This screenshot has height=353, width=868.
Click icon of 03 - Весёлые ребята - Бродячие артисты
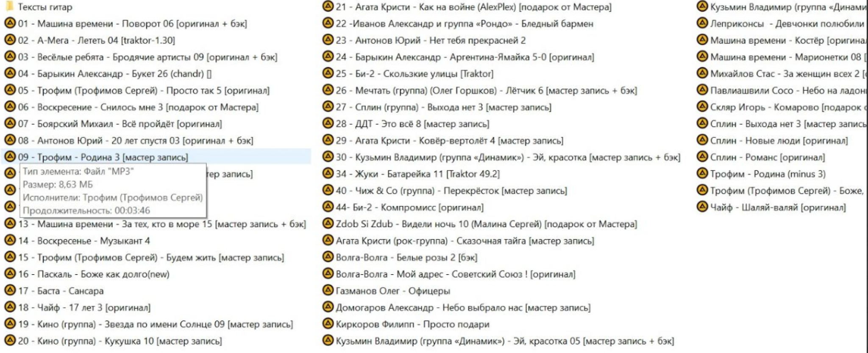pyautogui.click(x=10, y=56)
